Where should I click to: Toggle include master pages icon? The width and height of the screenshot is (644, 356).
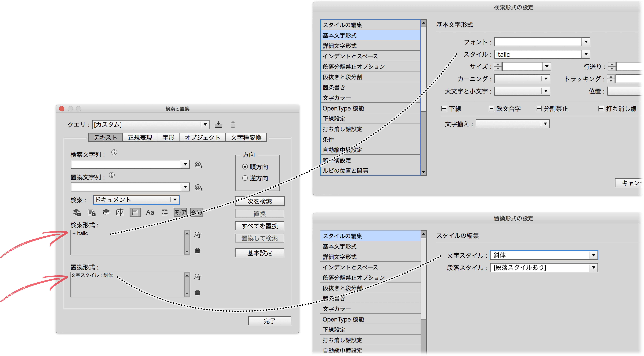(x=120, y=212)
